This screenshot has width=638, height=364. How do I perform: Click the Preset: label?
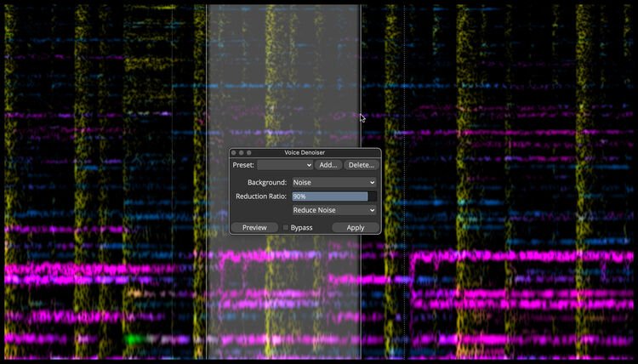point(243,165)
